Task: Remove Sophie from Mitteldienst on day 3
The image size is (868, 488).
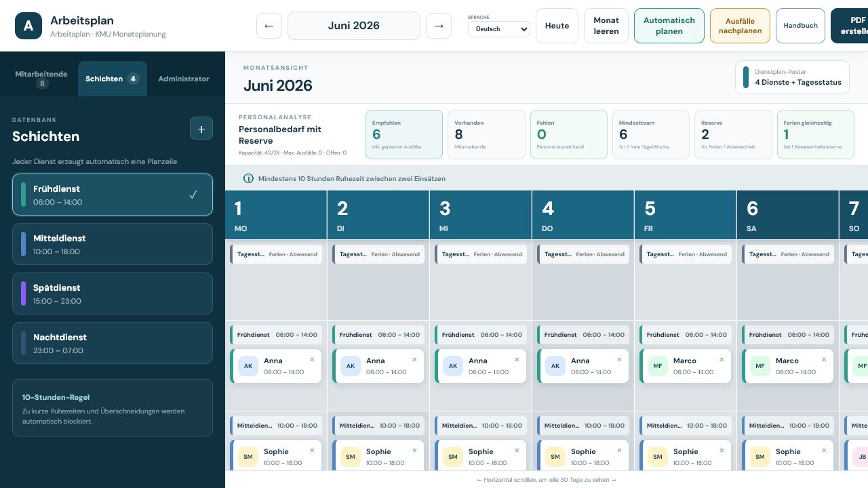Action: tap(517, 451)
